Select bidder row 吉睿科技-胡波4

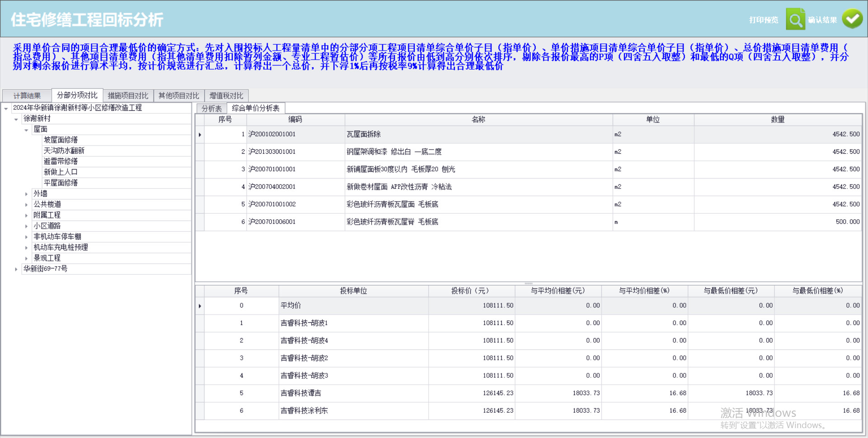(528, 341)
